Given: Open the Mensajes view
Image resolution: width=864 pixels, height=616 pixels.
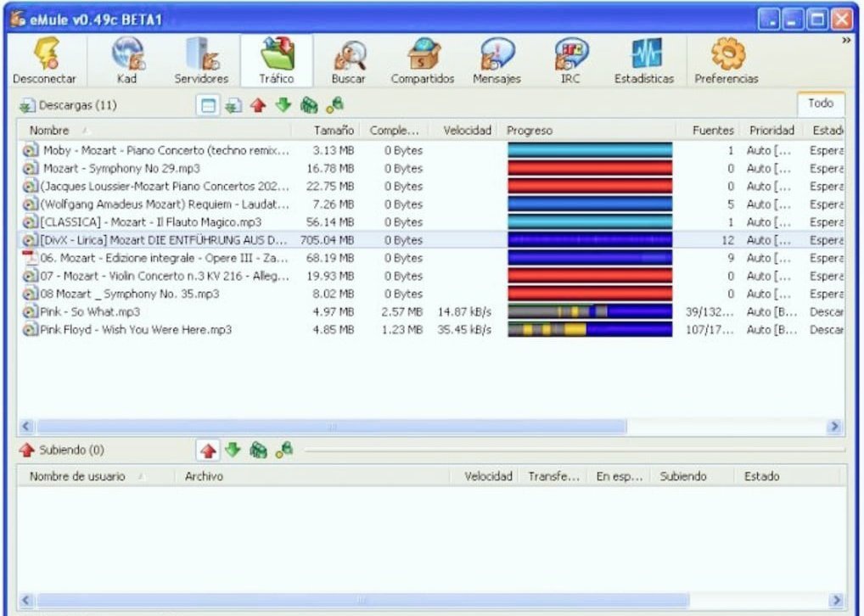Looking at the screenshot, I should click(497, 60).
